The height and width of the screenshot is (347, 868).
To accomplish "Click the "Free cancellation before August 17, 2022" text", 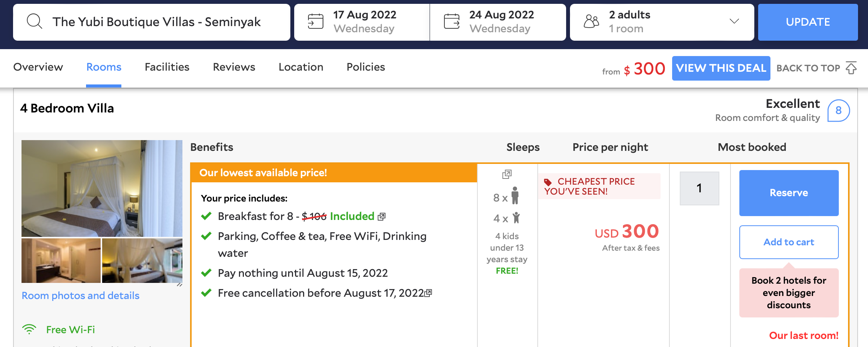I will [321, 293].
